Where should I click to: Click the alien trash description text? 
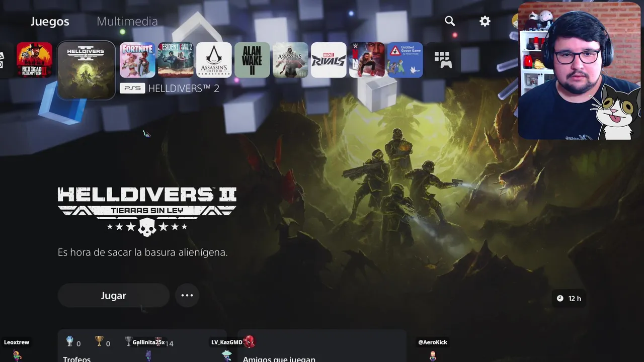tap(143, 252)
